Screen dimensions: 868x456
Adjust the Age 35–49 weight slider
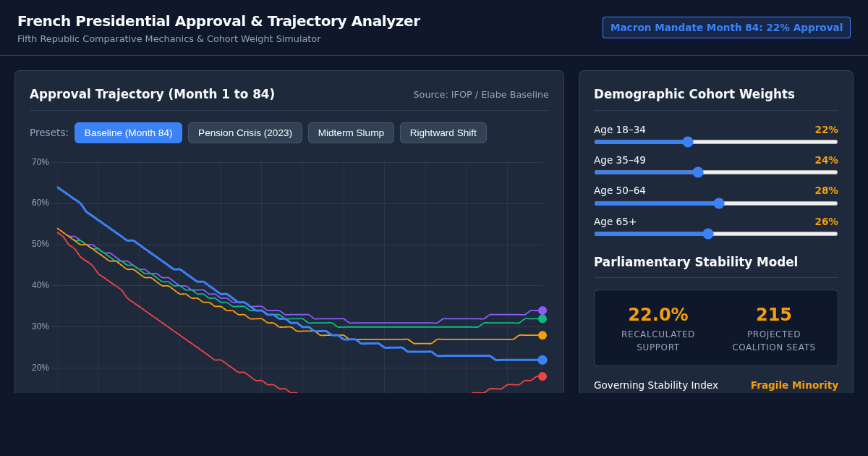[716, 172]
